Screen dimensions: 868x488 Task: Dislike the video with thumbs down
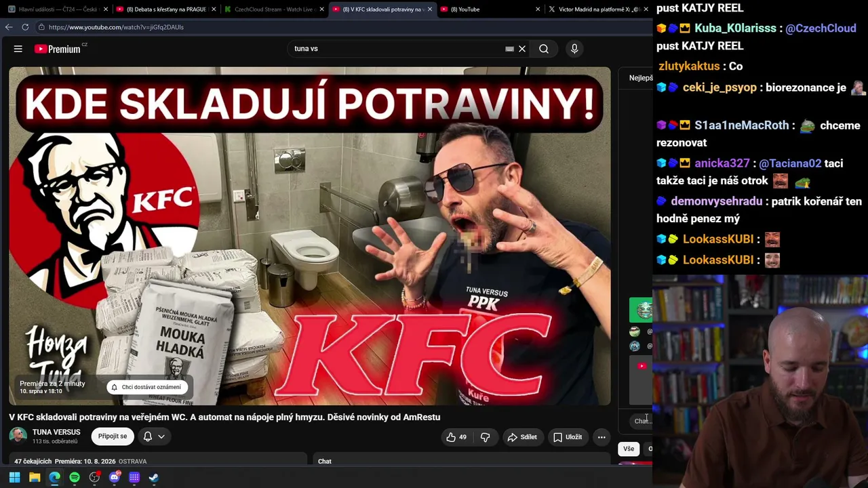(x=485, y=437)
